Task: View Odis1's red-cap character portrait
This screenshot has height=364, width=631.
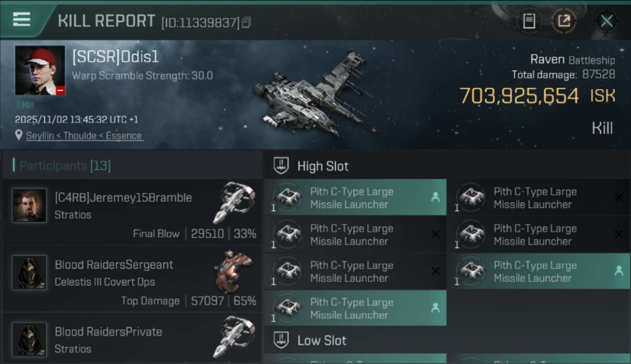Action: coord(40,70)
